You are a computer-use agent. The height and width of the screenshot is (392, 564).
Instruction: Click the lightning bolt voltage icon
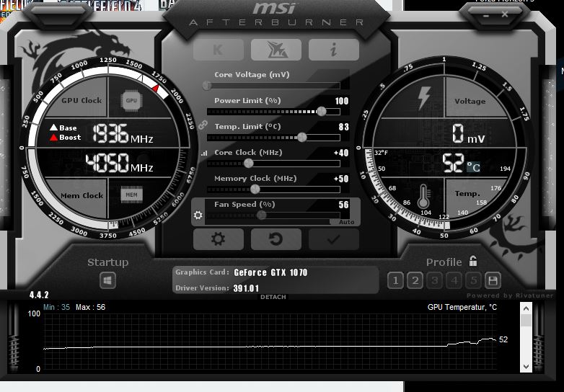[x=424, y=98]
